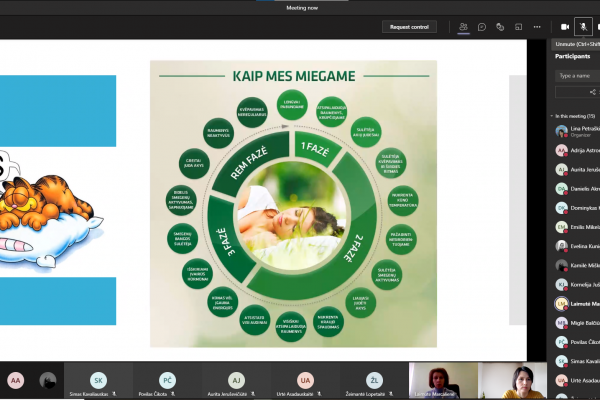Click the AA tile in bottom strip
This screenshot has width=600, height=400.
[15, 380]
